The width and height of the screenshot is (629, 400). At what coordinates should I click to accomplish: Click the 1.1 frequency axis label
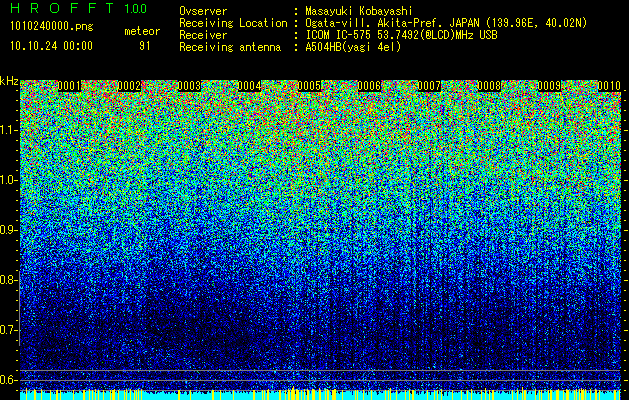9,130
